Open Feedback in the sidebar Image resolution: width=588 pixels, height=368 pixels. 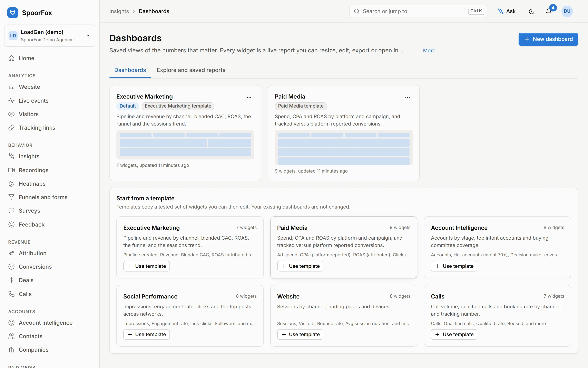click(50, 224)
